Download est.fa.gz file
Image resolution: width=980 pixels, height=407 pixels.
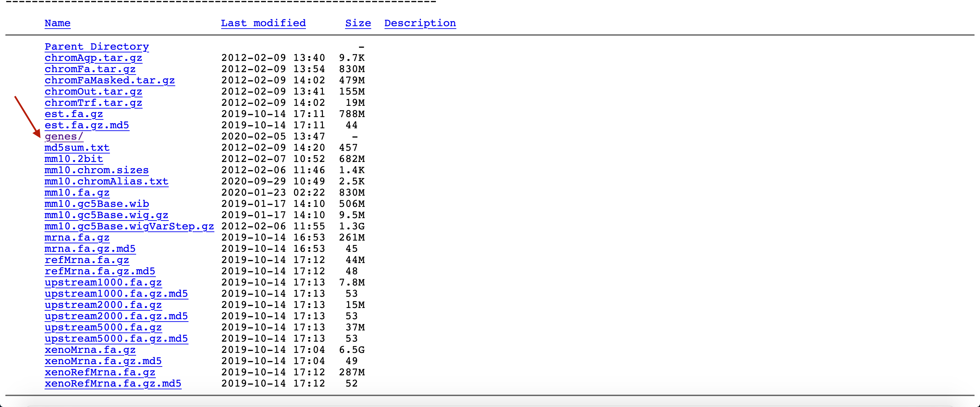73,114
